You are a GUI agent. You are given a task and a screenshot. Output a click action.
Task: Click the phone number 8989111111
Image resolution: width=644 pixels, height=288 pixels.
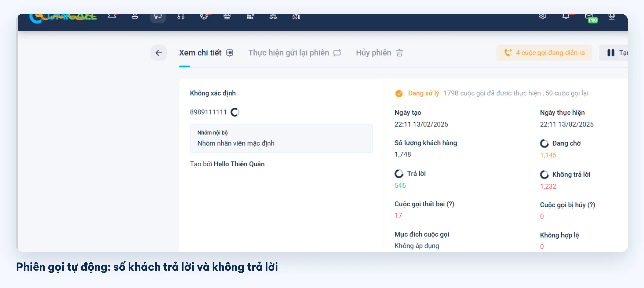[x=208, y=112]
